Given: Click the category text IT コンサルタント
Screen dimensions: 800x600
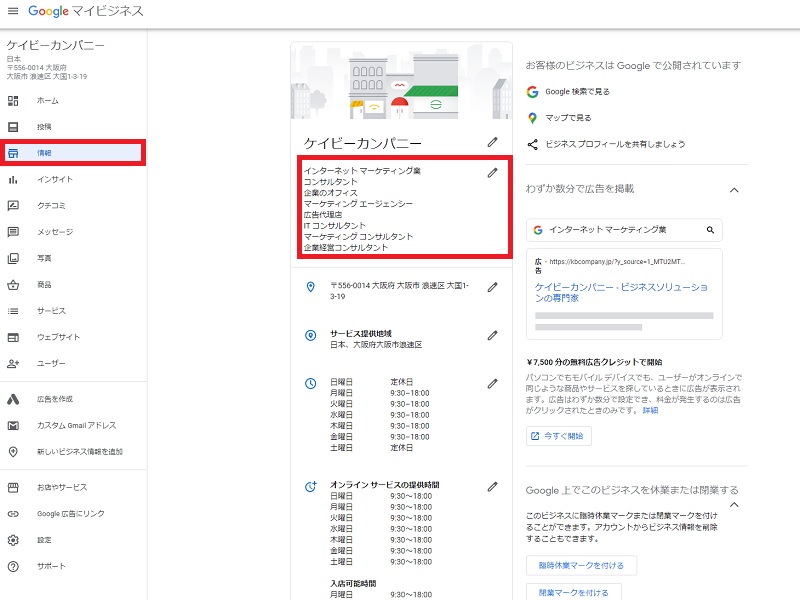Looking at the screenshot, I should pos(335,226).
